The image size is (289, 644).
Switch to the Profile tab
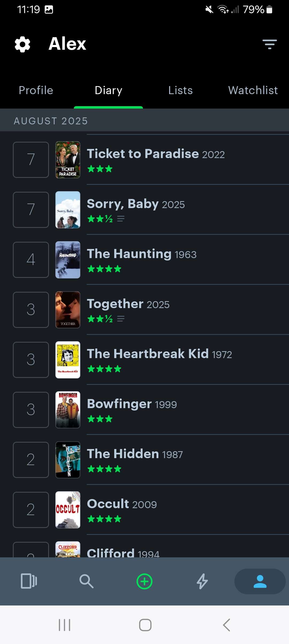coord(36,90)
